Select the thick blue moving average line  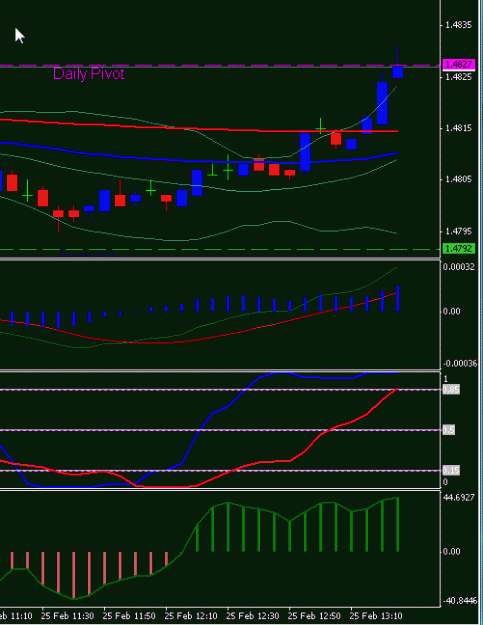point(199,161)
